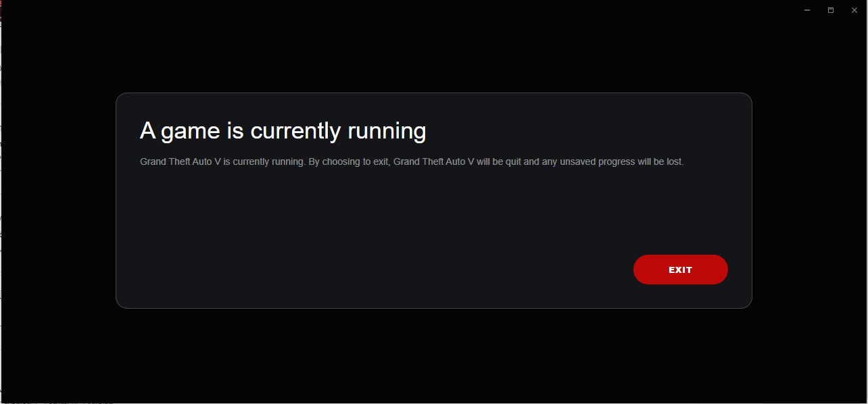The width and height of the screenshot is (868, 404).
Task: Click the empty title bar area at top
Action: pyautogui.click(x=406, y=10)
